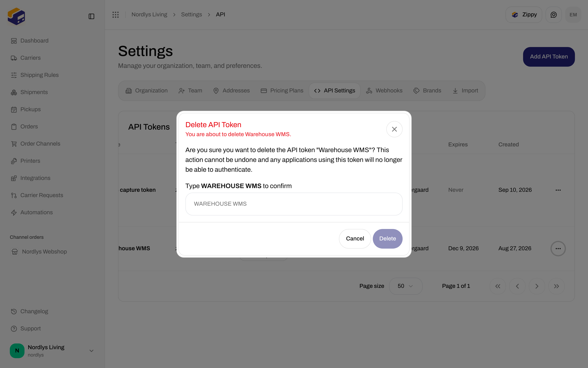The width and height of the screenshot is (588, 368).
Task: Go to next page of tokens
Action: point(537,286)
